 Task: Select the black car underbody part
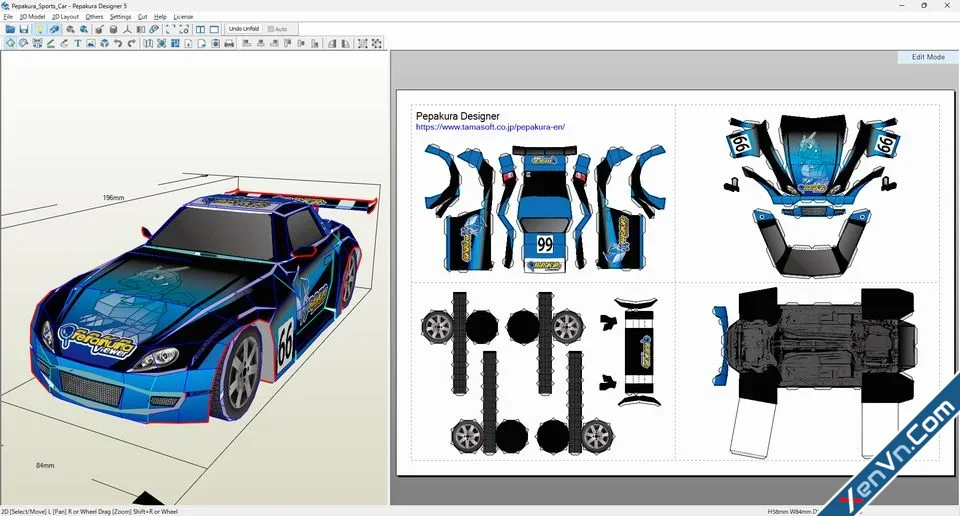click(820, 346)
